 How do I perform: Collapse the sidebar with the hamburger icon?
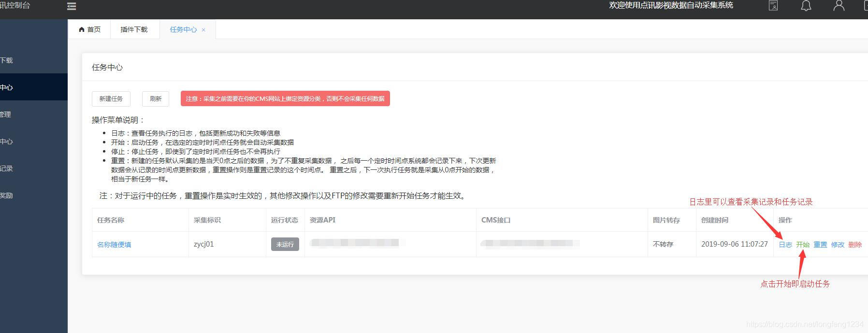72,6
